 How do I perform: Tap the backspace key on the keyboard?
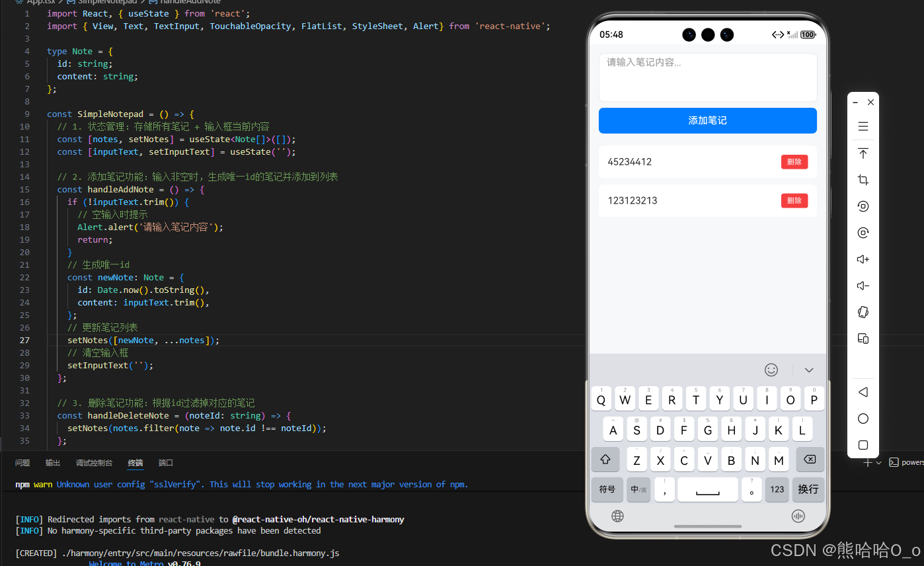coord(810,460)
